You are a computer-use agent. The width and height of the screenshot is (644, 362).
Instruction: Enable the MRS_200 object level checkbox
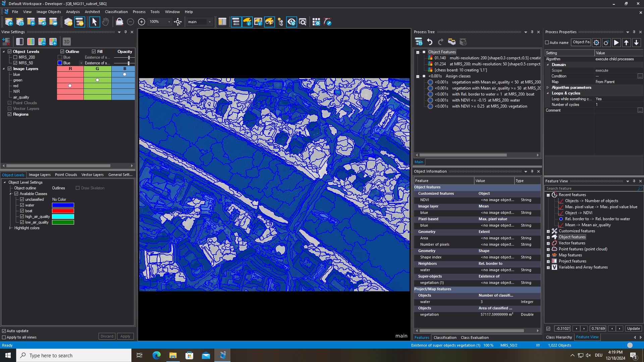pyautogui.click(x=15, y=57)
